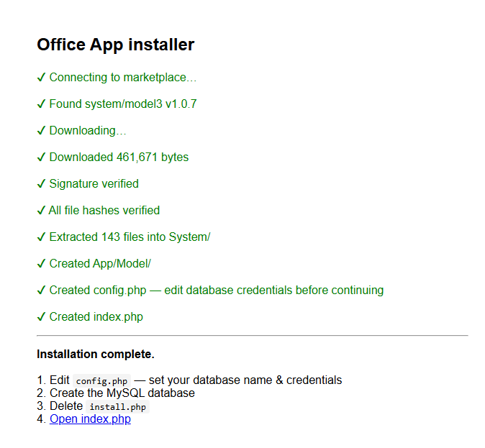Click the Extracted 143 files into System/ text
Image resolution: width=485 pixels, height=448 pixels.
130,237
